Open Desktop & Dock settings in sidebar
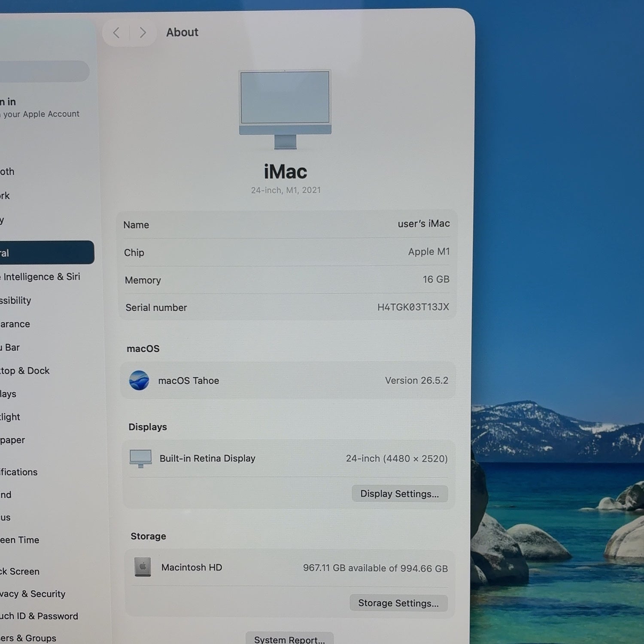The width and height of the screenshot is (644, 644). 24,371
